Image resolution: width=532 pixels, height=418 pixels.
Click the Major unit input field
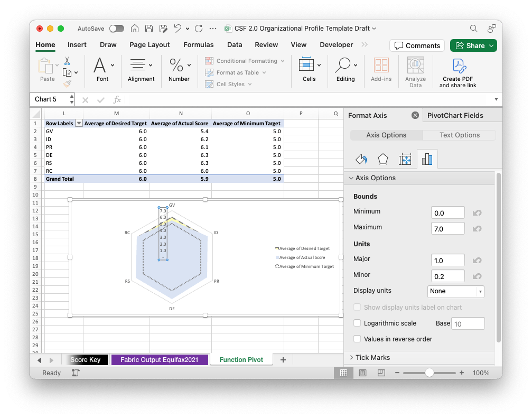(447, 261)
